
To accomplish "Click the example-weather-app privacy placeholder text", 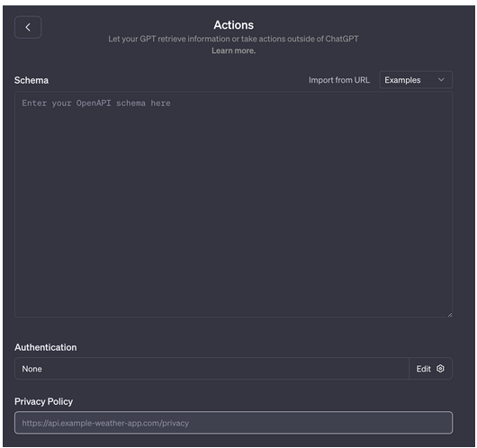I will pos(105,423).
